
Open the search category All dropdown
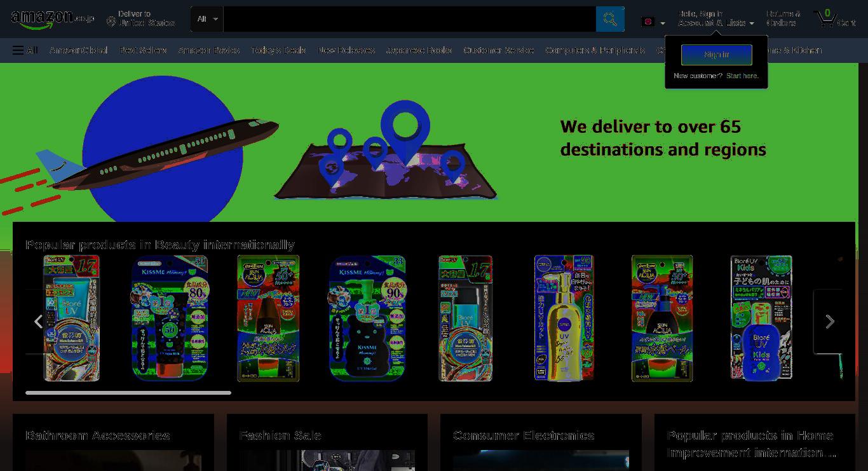click(x=207, y=19)
